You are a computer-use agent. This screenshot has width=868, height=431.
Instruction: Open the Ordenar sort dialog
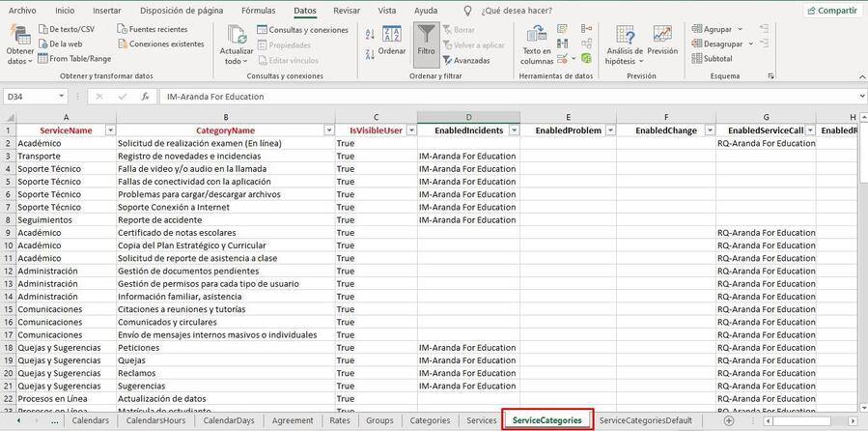tap(392, 43)
